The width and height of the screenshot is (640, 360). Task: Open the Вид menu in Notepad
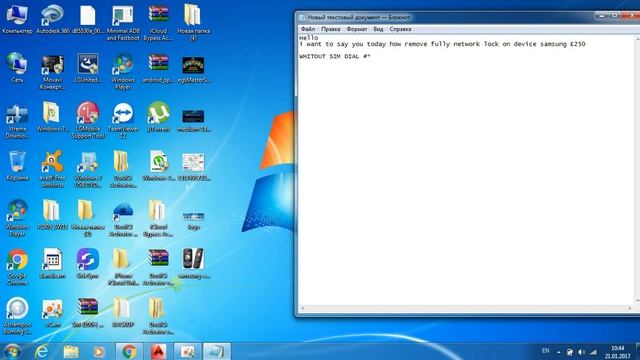(x=378, y=29)
